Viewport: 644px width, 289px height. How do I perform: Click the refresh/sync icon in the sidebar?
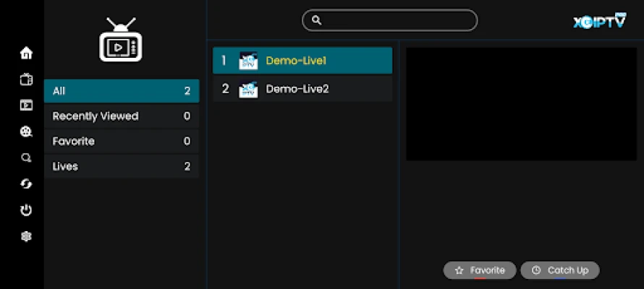(26, 184)
